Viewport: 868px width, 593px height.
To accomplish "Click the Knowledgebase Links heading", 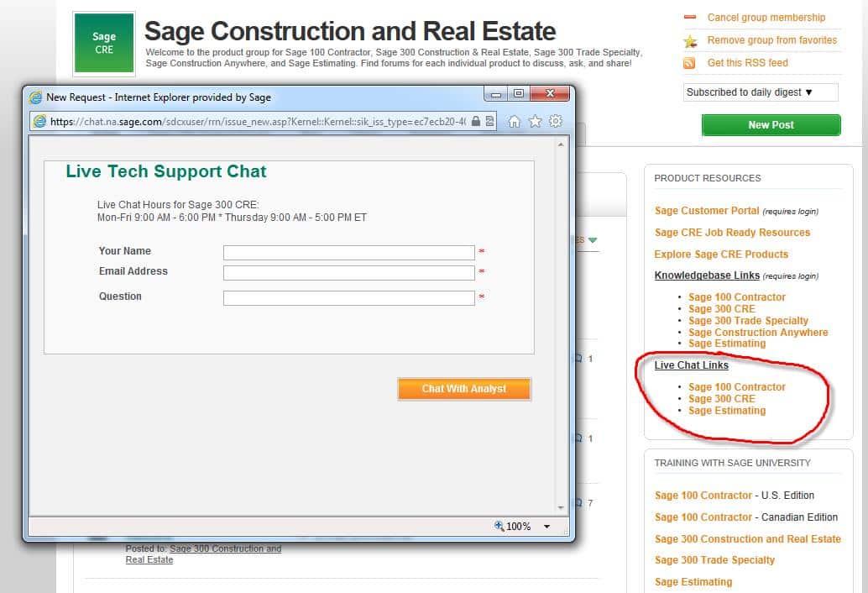I will point(707,276).
